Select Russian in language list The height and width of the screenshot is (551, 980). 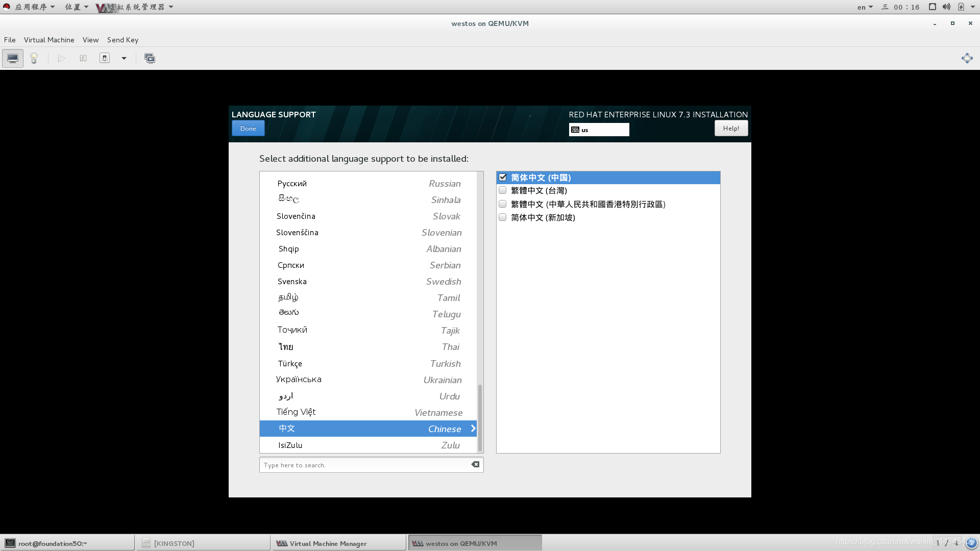pos(368,184)
